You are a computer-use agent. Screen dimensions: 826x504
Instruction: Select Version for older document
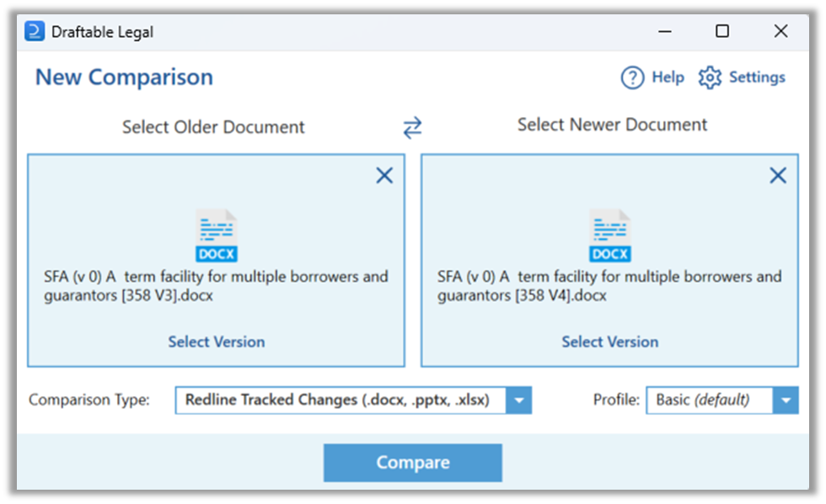point(217,342)
